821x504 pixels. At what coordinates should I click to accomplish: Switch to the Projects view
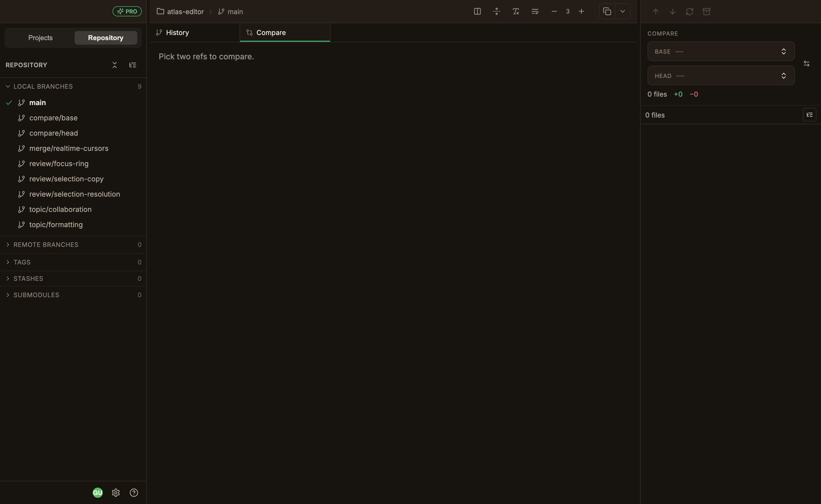tap(40, 38)
